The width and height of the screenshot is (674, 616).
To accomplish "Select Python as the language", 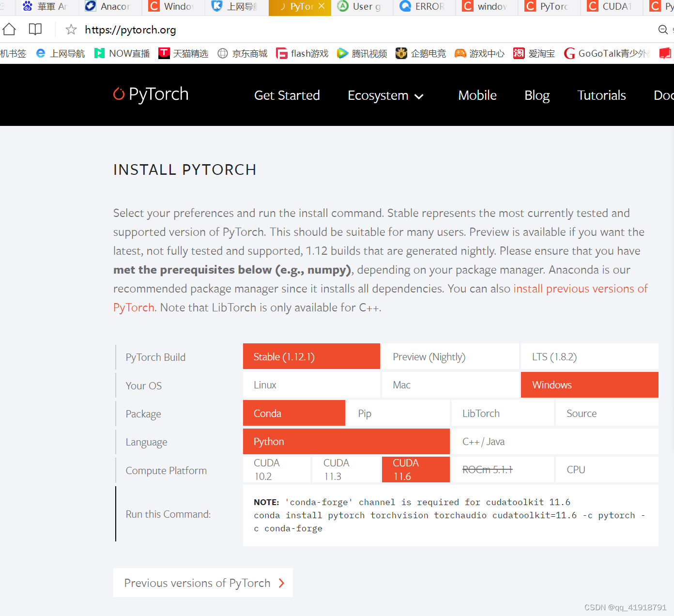I will click(346, 441).
